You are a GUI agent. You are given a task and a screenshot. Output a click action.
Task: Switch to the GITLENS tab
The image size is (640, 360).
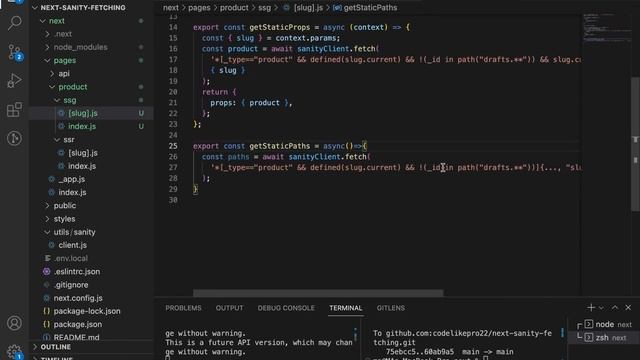pyautogui.click(x=391, y=308)
